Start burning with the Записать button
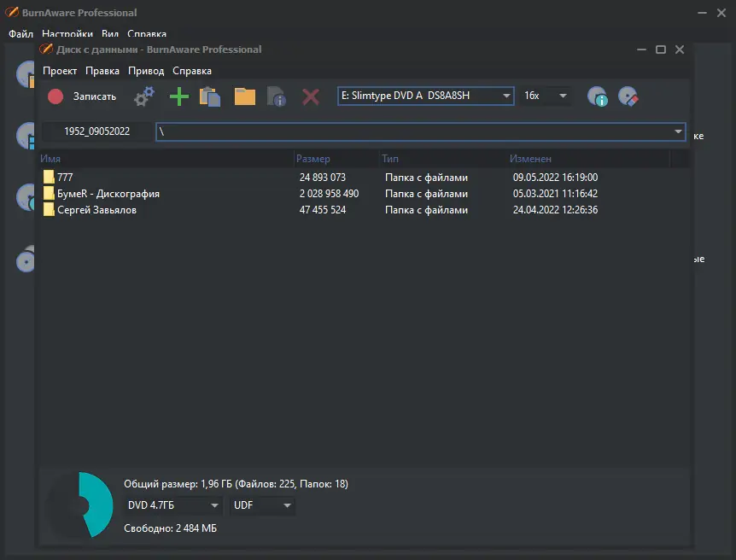The width and height of the screenshot is (736, 560). pyautogui.click(x=94, y=96)
